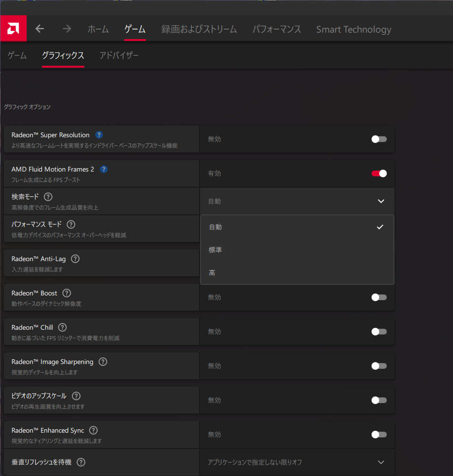Screen dimensions: 453x476
Task: Open the ゲーム top navigation tab
Action: click(x=135, y=29)
